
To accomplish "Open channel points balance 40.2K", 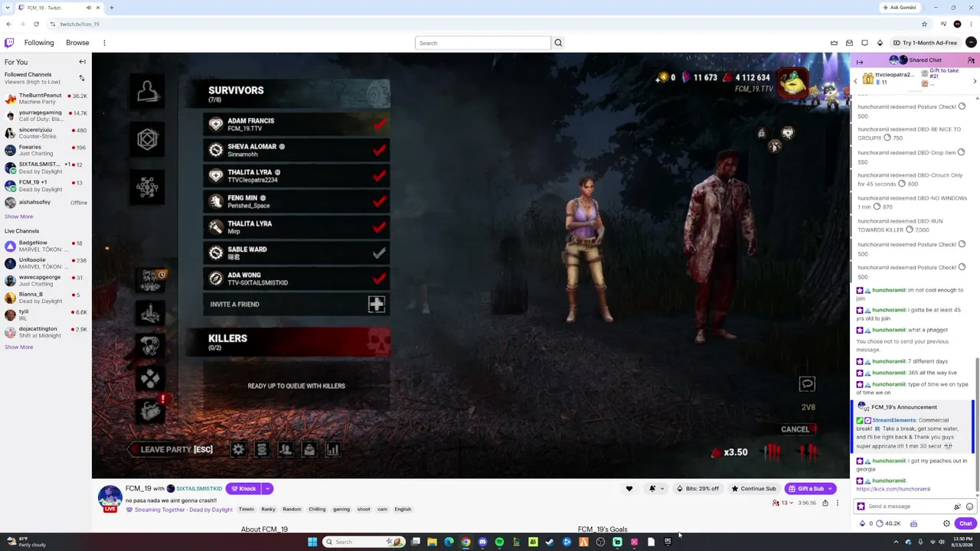I will (x=888, y=523).
